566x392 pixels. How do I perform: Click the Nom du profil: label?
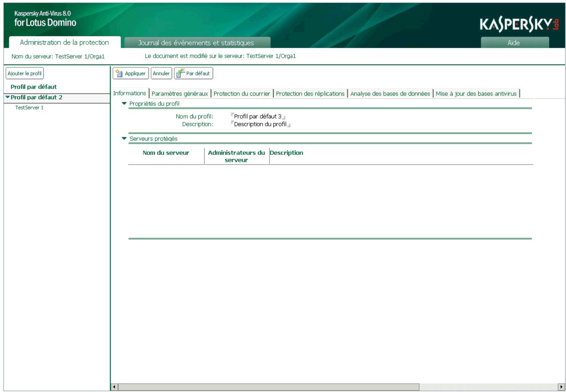(194, 116)
